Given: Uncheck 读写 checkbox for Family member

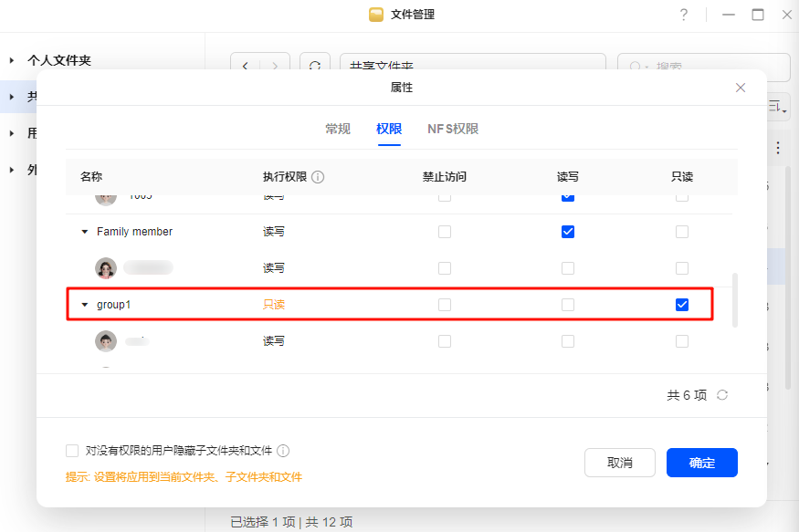Looking at the screenshot, I should pyautogui.click(x=568, y=232).
